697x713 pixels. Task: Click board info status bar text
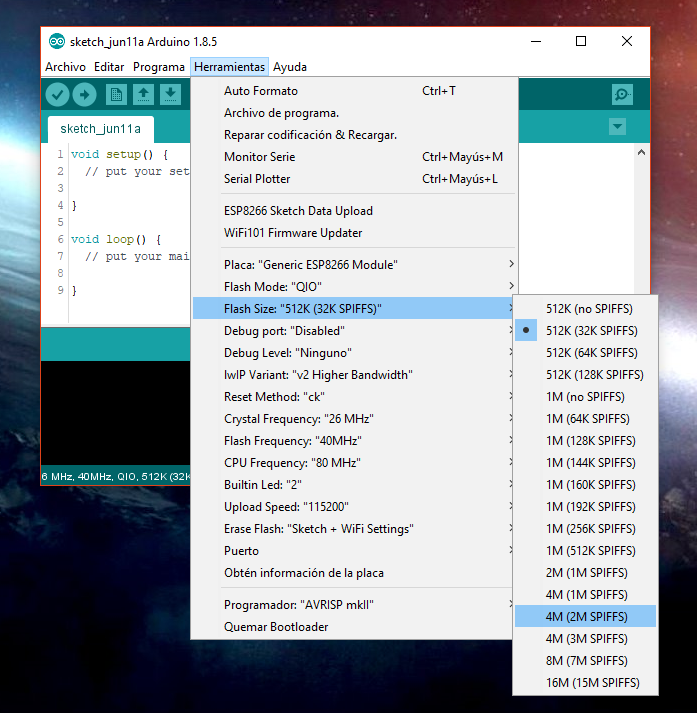click(116, 477)
